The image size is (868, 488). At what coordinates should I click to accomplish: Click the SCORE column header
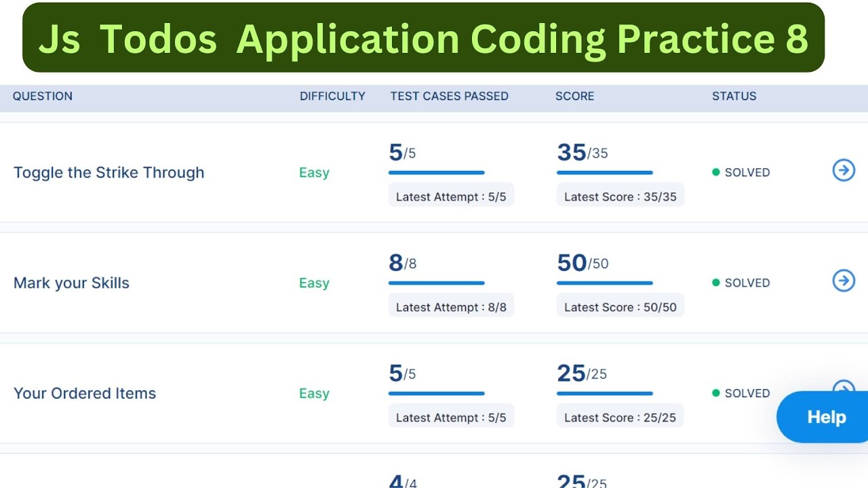(x=574, y=96)
